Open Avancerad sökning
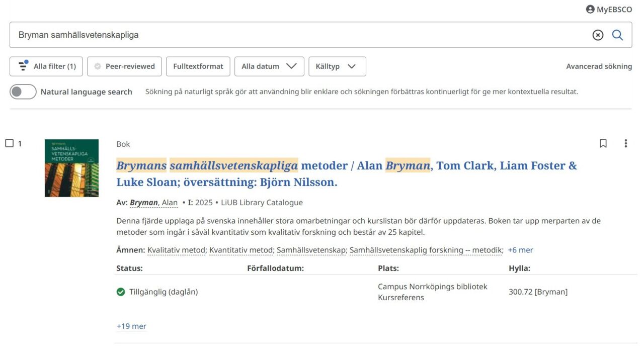This screenshot has width=644, height=362. click(x=598, y=66)
